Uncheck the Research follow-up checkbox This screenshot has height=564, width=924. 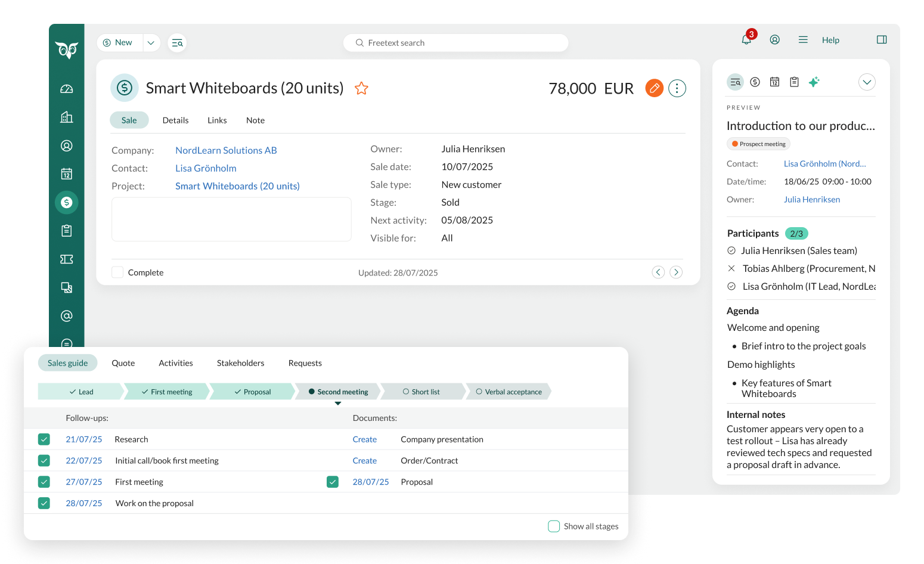click(x=44, y=439)
